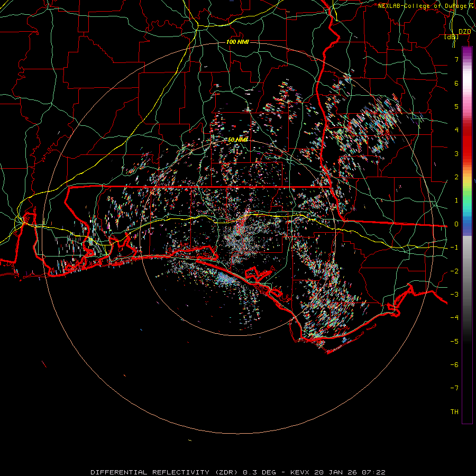The height and width of the screenshot is (476, 476).
Task: Click the -5 scale value
Action: 454,342
